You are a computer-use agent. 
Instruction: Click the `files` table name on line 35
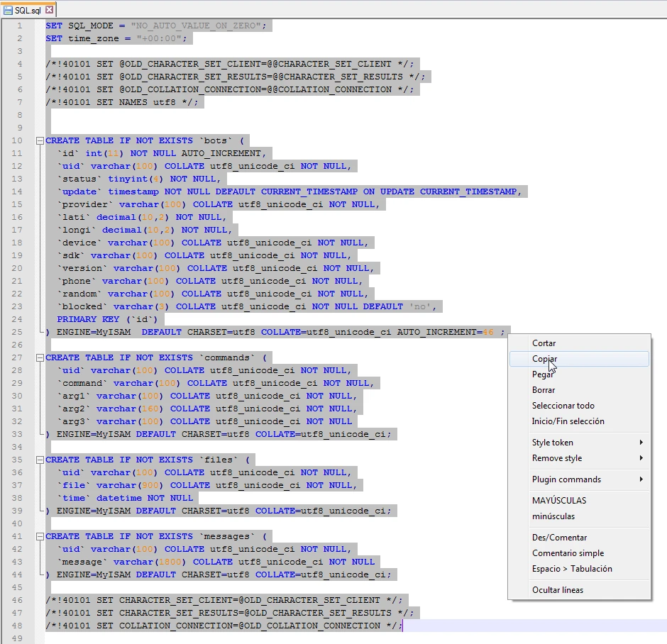[x=219, y=460]
